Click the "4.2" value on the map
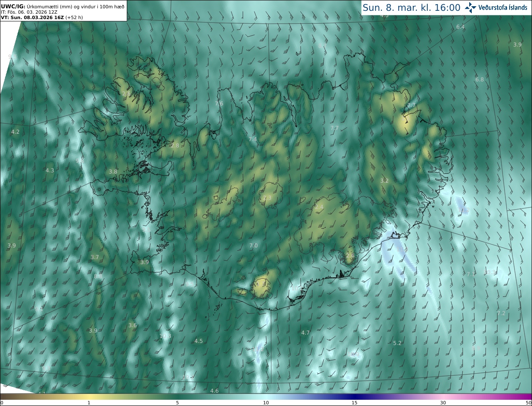The width and height of the screenshot is (532, 406). (15, 132)
